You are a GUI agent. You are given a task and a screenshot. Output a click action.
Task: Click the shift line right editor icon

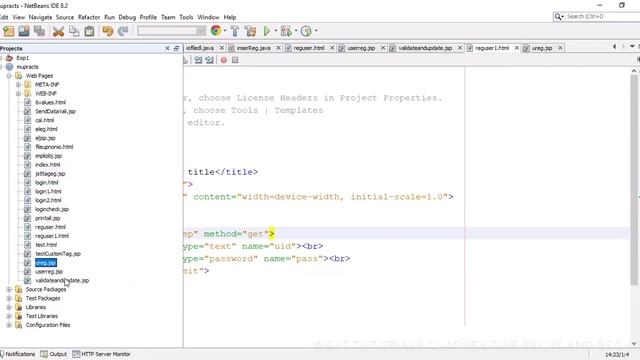(x=209, y=60)
